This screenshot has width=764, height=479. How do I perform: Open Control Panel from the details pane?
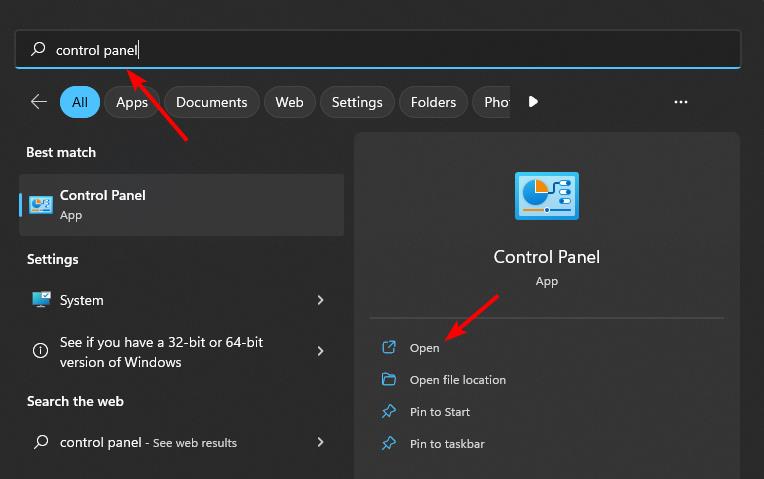coord(424,348)
